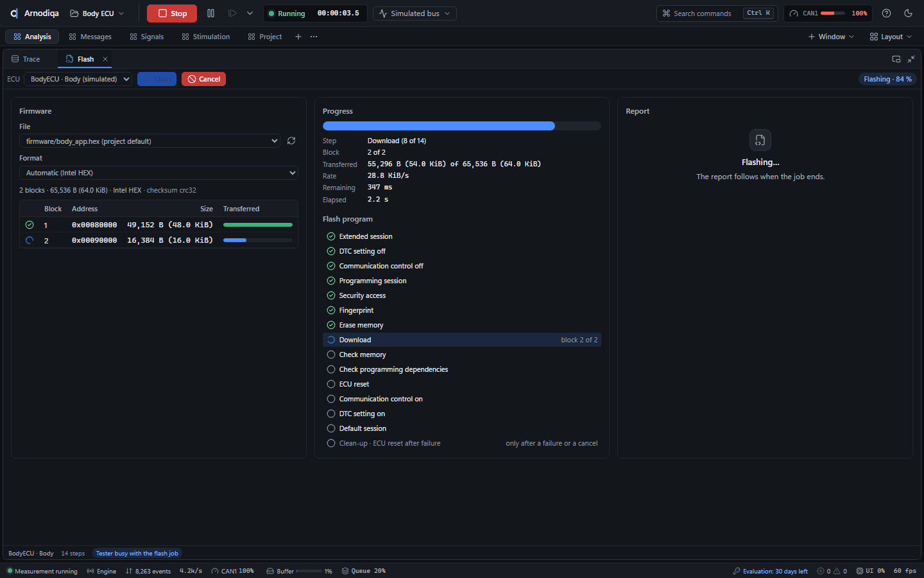Click the Engine status item
Screen dimensions: 924x578
pos(101,571)
